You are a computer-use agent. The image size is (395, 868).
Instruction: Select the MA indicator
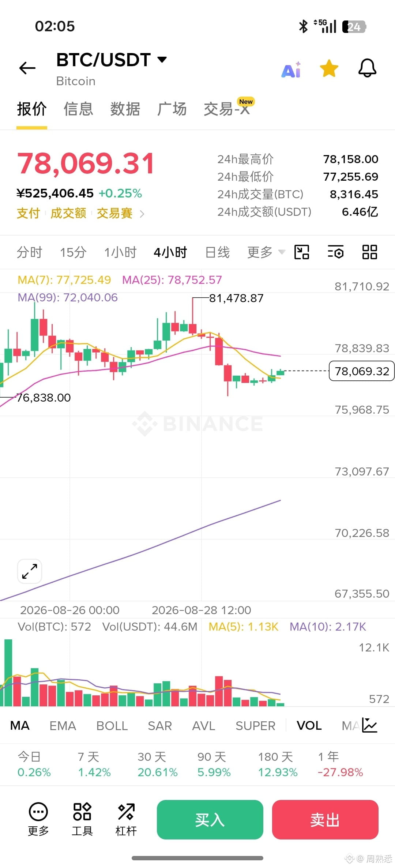point(20,726)
